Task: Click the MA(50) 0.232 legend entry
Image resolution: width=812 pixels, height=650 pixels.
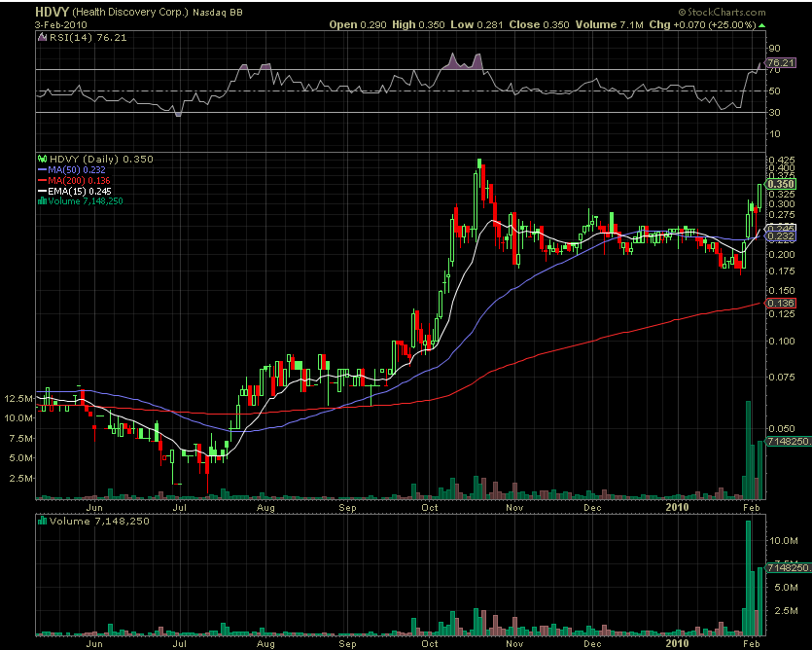Action: click(77, 170)
